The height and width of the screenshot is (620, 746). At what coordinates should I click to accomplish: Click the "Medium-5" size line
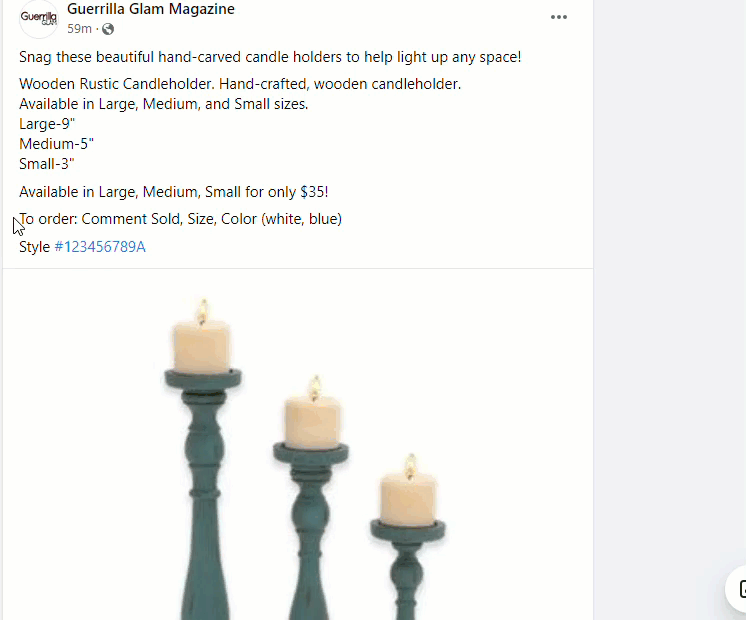click(57, 144)
